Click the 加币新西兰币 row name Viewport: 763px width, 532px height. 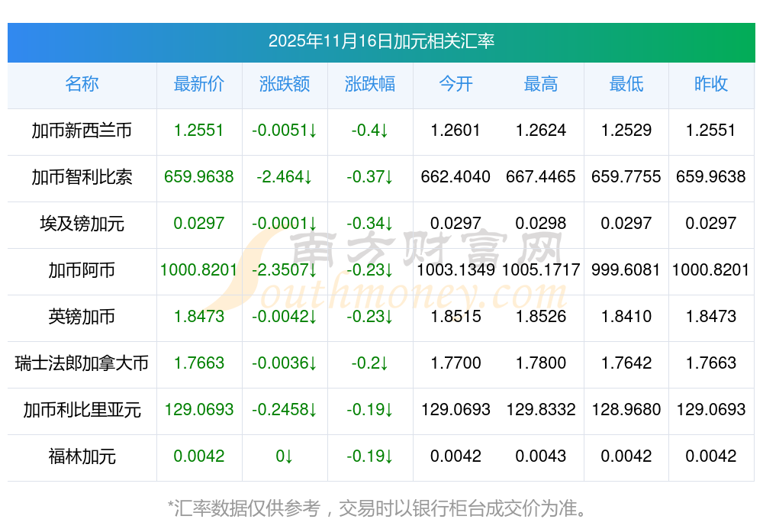click(x=82, y=131)
